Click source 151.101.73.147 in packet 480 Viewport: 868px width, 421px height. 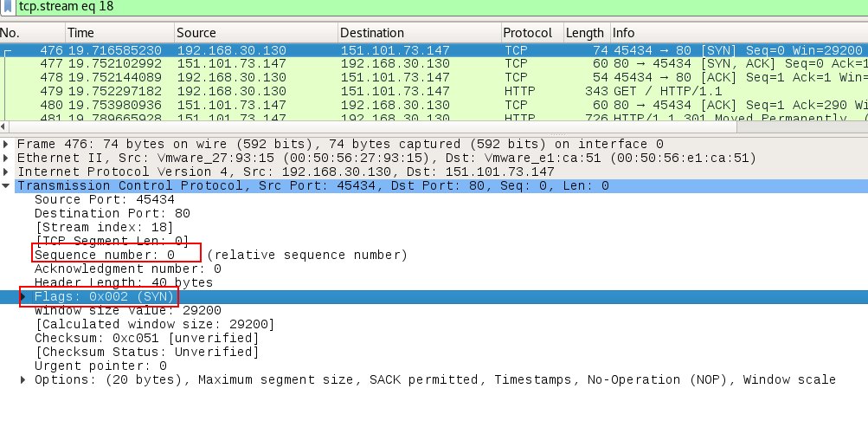pos(231,106)
